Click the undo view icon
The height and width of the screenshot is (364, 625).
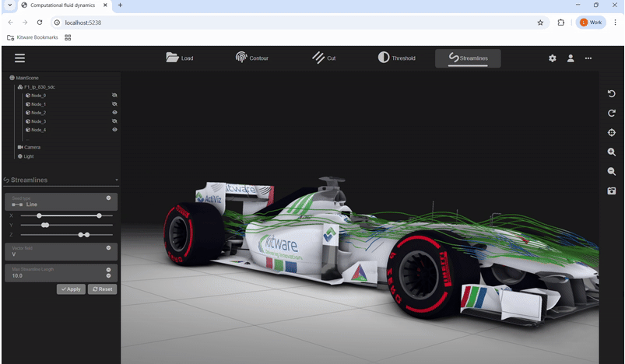point(612,93)
